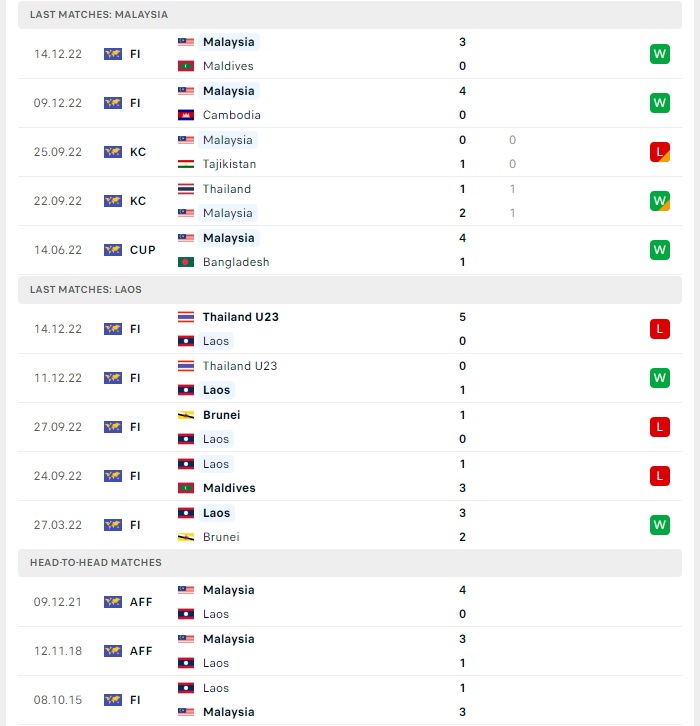The height and width of the screenshot is (726, 700).
Task: Click the red L badge for Malaysia vs Tajikistan
Action: coord(659,152)
